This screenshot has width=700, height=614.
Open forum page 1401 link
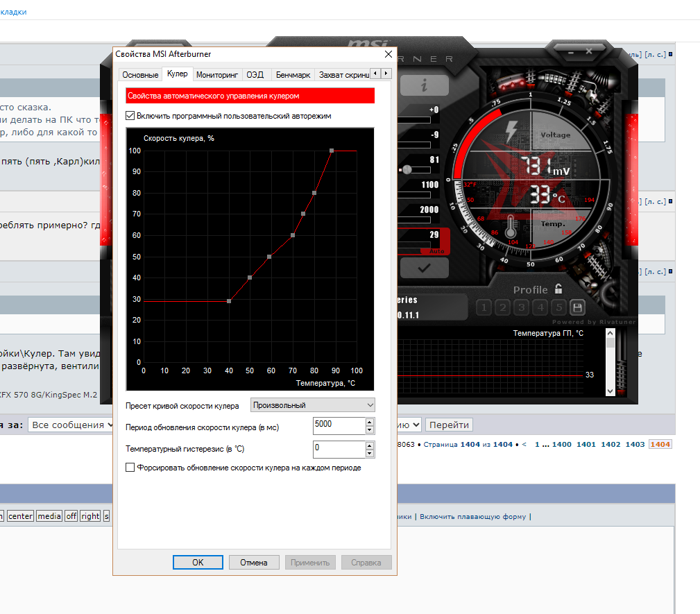coord(586,444)
